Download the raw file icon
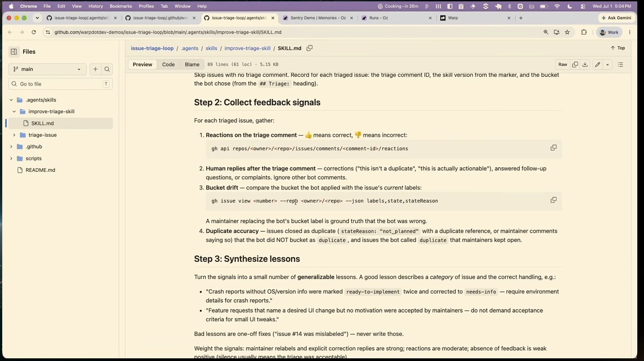The image size is (644, 361). click(585, 64)
